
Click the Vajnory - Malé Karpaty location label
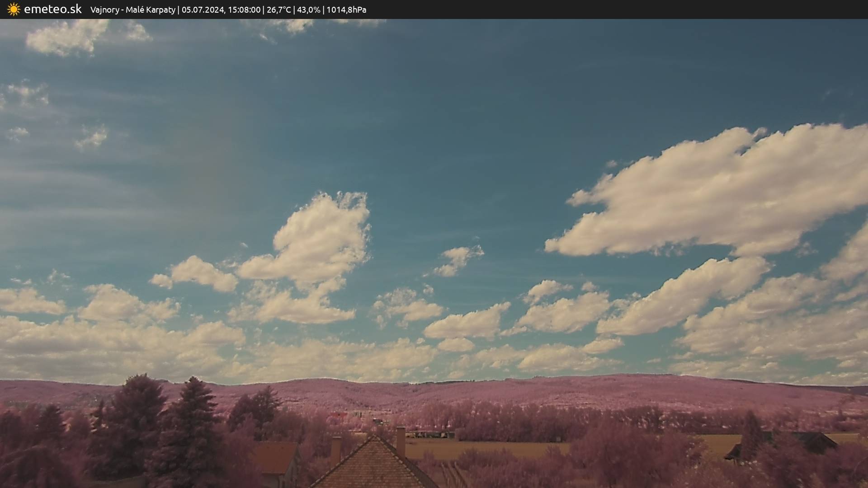click(x=132, y=10)
